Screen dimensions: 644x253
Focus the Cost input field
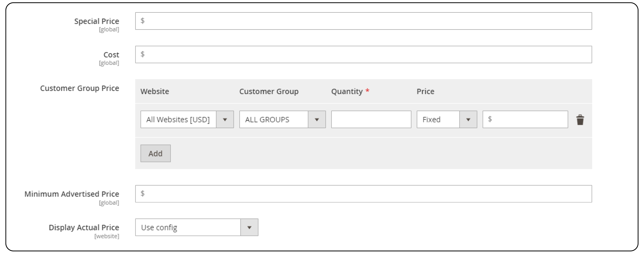point(363,55)
